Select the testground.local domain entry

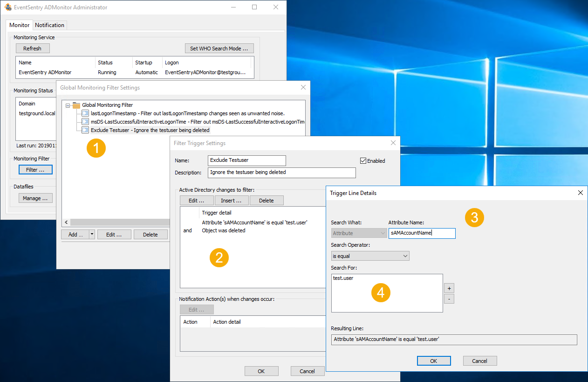coord(37,113)
